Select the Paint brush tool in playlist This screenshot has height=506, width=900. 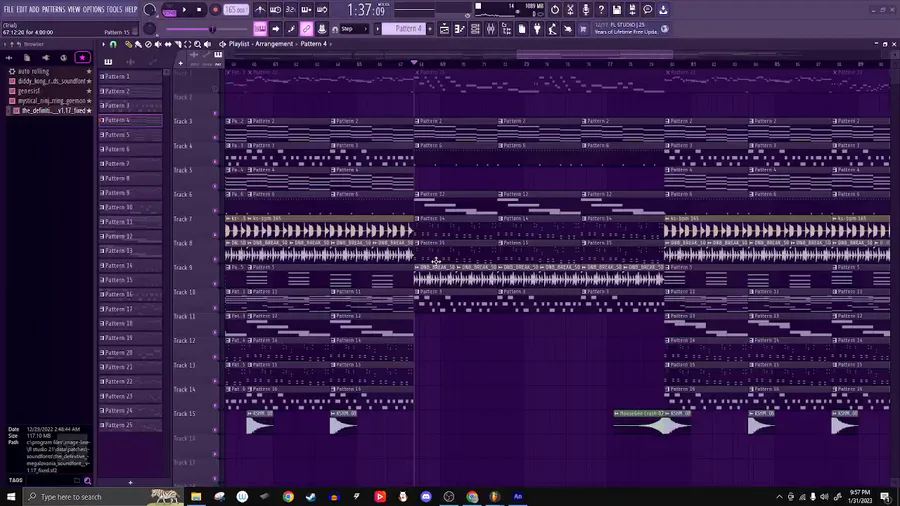(x=138, y=44)
